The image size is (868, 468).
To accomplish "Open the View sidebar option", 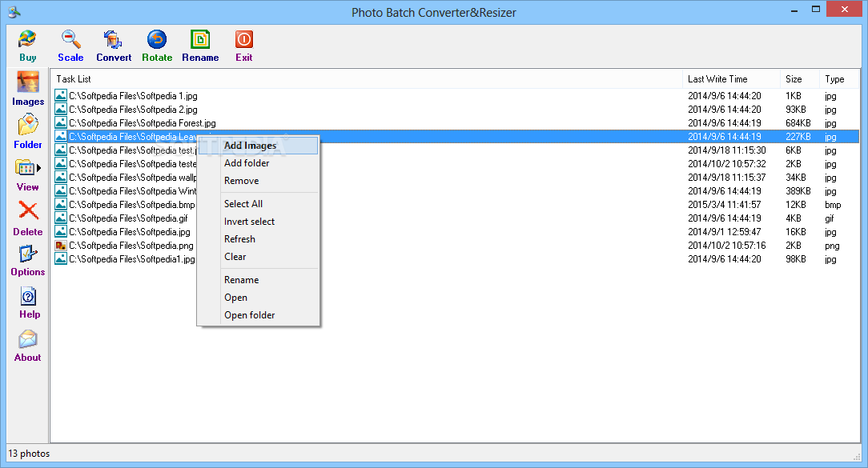I will [x=27, y=175].
